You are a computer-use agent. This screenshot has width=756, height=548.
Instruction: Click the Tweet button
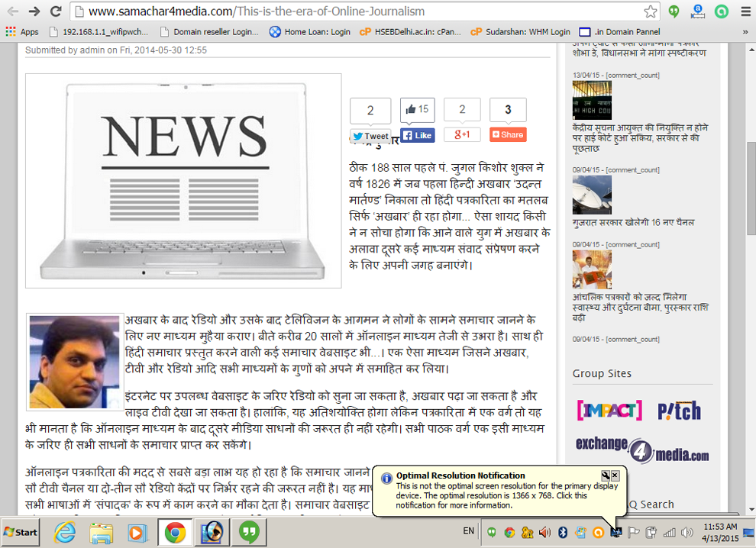370,136
